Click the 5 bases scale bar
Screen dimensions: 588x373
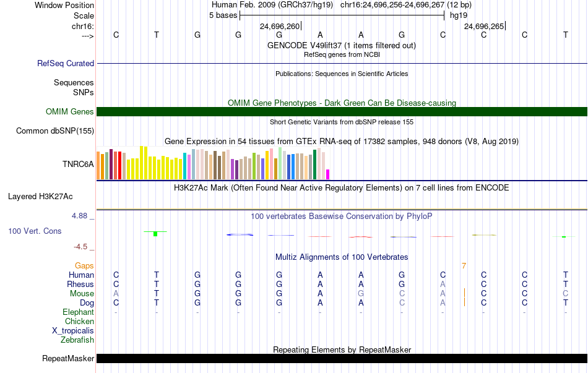[342, 15]
